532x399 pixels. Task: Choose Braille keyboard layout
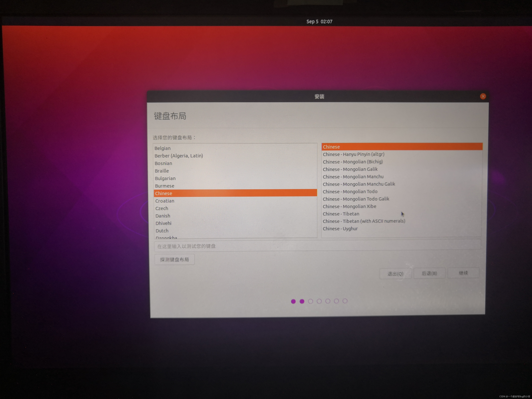[x=235, y=171]
